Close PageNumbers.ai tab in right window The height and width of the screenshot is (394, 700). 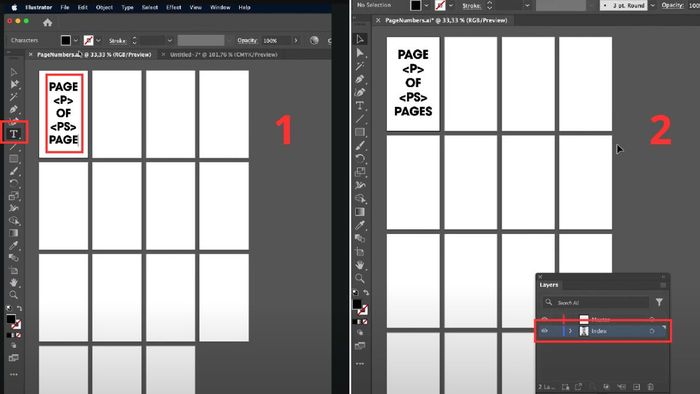(378, 20)
